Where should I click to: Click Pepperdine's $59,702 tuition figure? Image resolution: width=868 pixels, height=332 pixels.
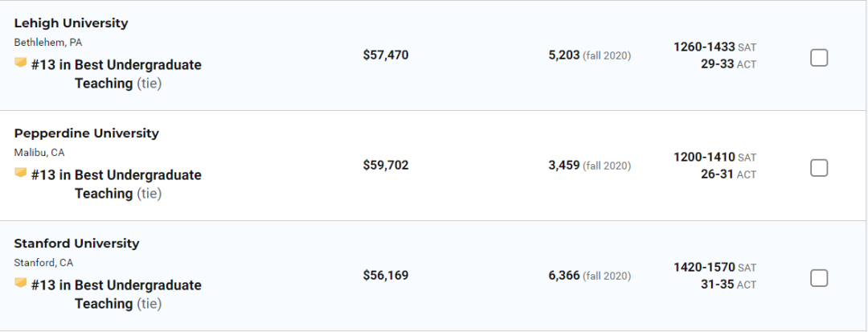coord(386,166)
